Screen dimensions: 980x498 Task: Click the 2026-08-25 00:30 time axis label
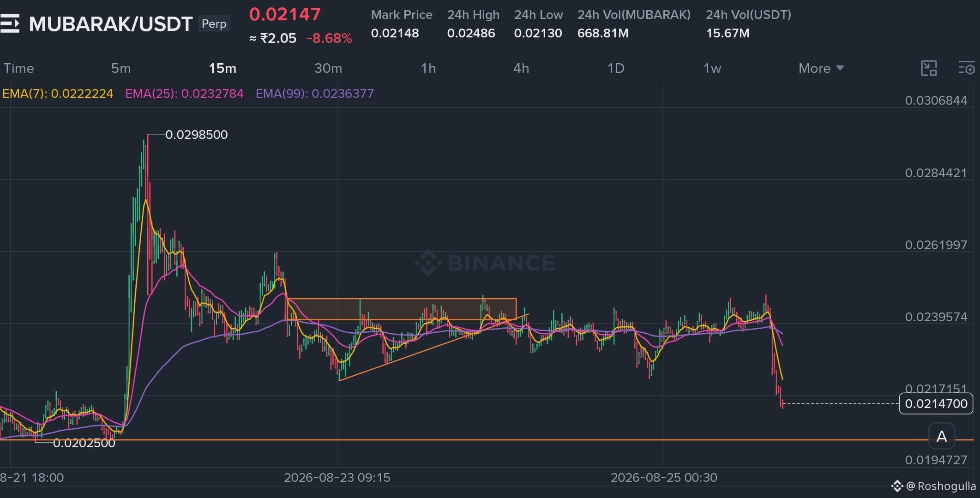coord(664,478)
